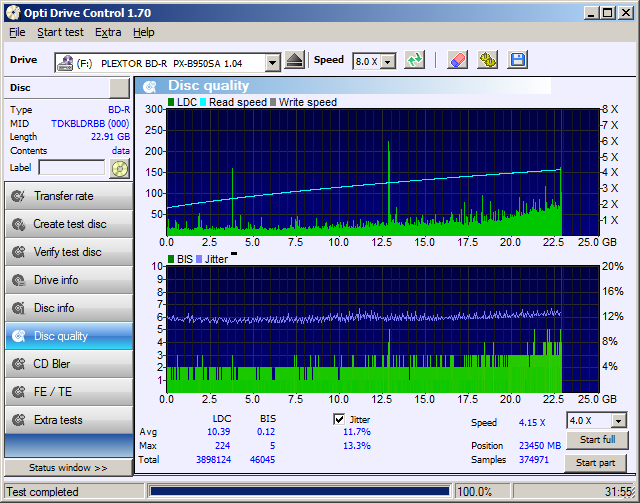Expand the Drive selection dropdown

pyautogui.click(x=272, y=63)
